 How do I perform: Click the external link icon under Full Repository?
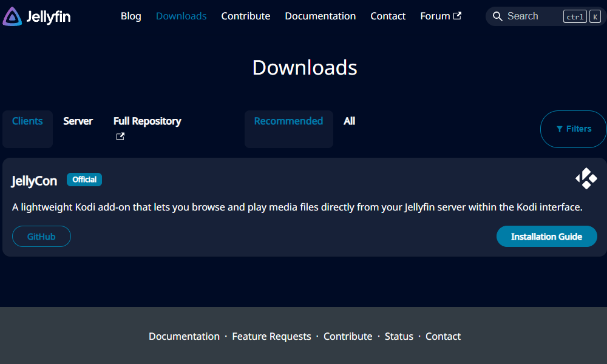[x=120, y=136]
